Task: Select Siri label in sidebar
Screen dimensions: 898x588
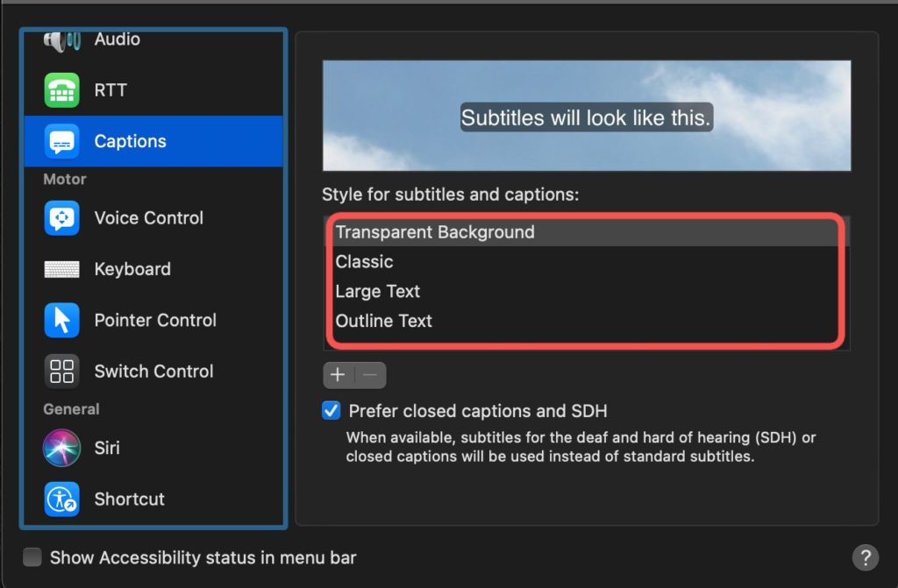Action: click(x=107, y=448)
